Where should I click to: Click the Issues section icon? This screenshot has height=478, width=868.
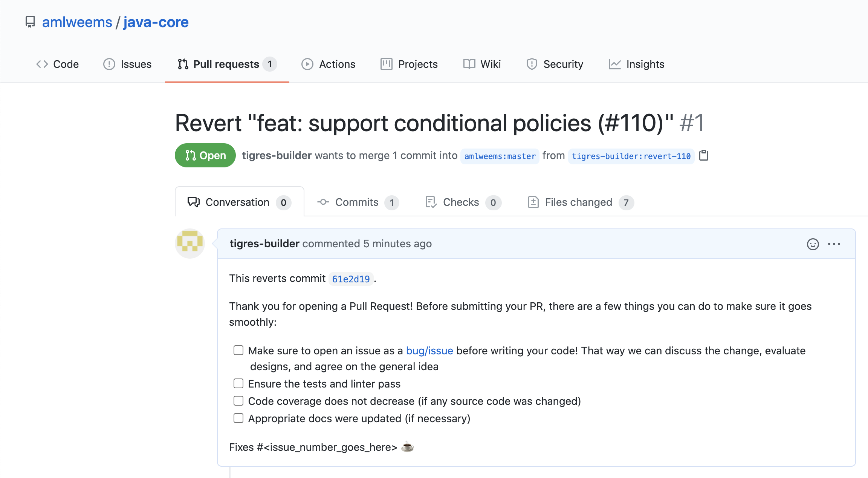pos(109,64)
